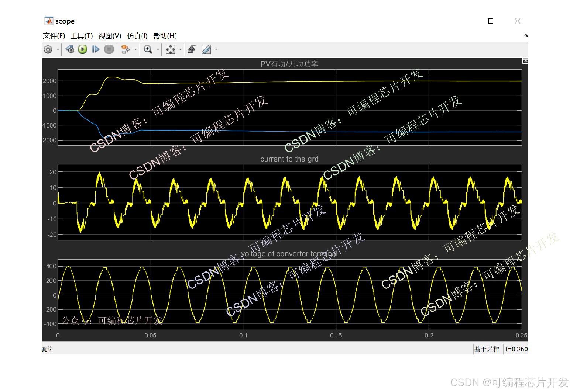
Task: Click the maximize axes icon on top plot
Action: [x=525, y=61]
